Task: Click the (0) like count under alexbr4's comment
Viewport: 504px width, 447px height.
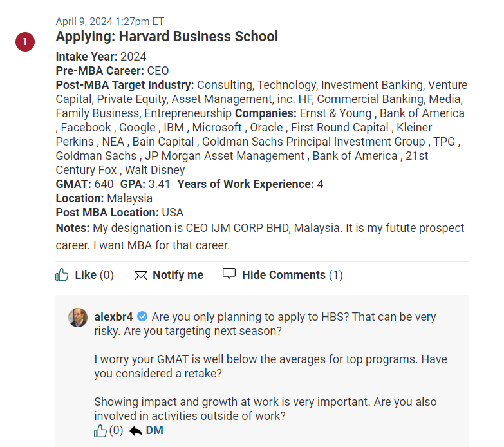Action: click(x=116, y=431)
